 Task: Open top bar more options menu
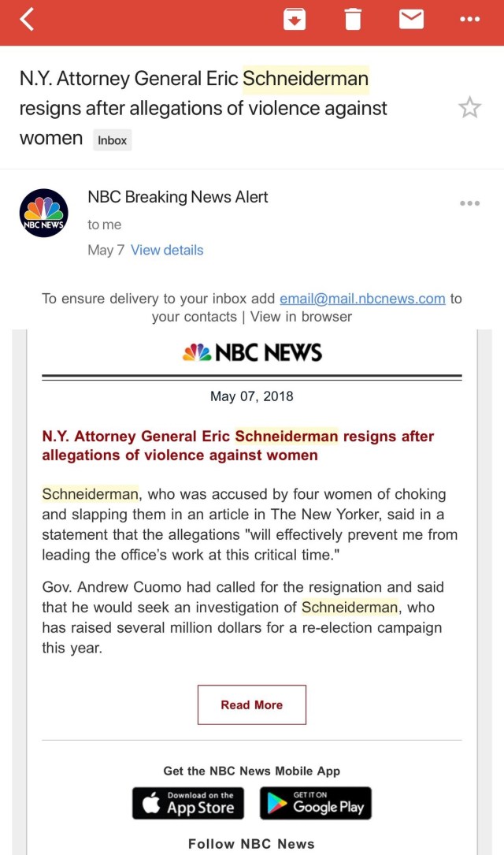469,20
